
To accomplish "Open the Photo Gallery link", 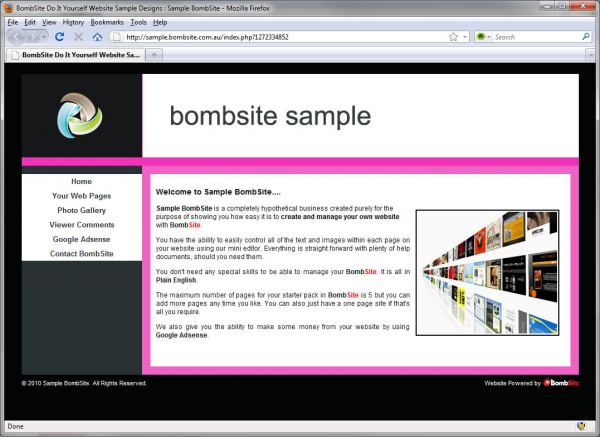I will coord(82,210).
